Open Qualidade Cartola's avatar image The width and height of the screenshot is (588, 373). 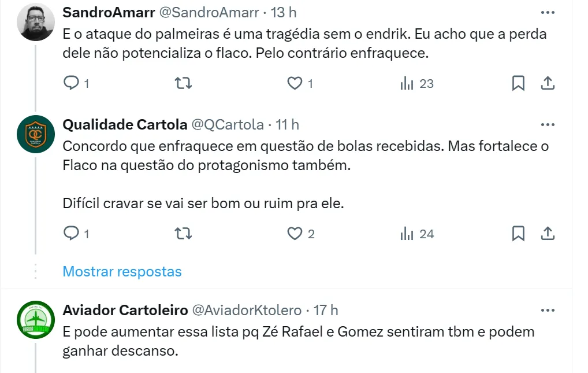[x=36, y=134]
